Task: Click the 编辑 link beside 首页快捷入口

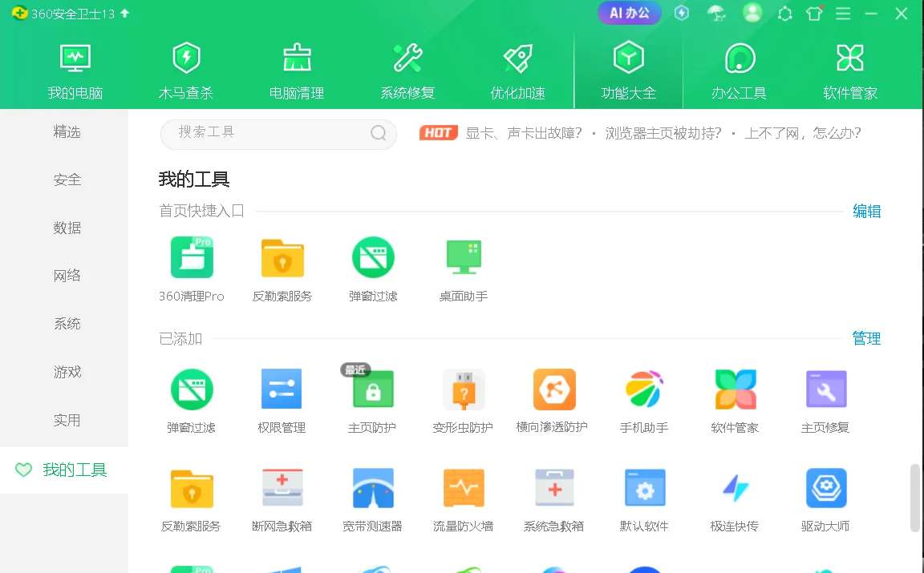Action: coord(867,211)
